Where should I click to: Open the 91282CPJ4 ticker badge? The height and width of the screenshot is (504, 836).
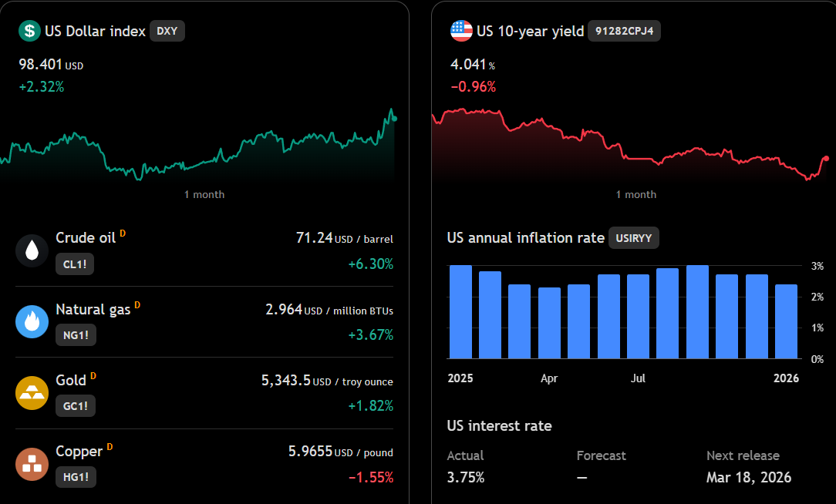tap(624, 31)
